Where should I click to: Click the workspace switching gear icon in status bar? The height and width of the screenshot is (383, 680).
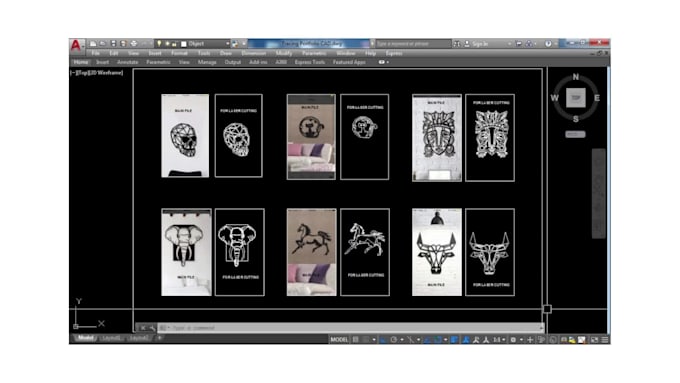click(x=513, y=340)
